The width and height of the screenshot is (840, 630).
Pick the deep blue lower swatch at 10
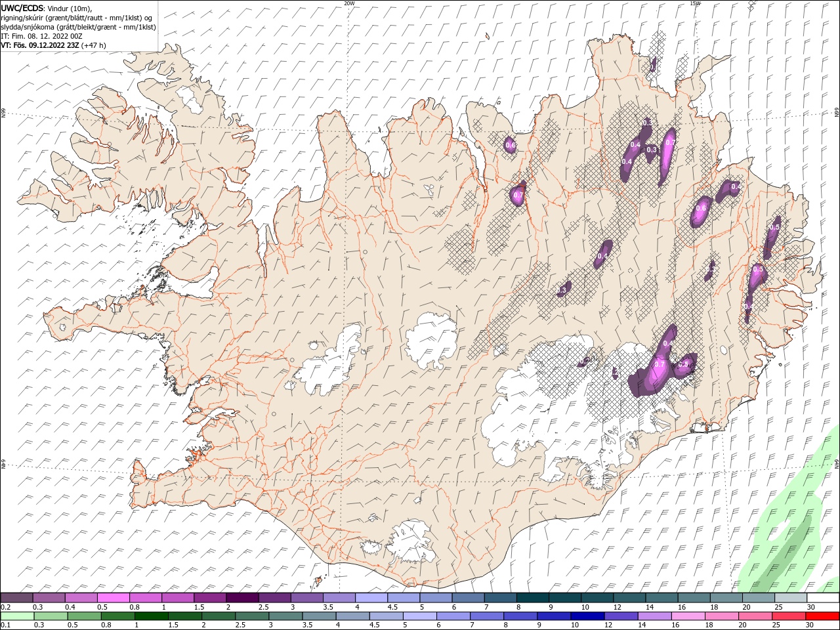pos(587,616)
